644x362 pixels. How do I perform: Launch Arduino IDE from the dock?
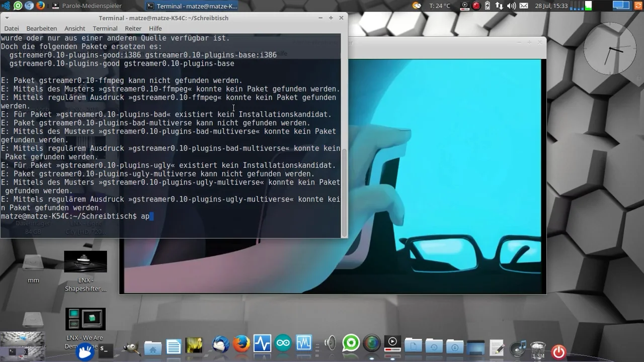[283, 344]
